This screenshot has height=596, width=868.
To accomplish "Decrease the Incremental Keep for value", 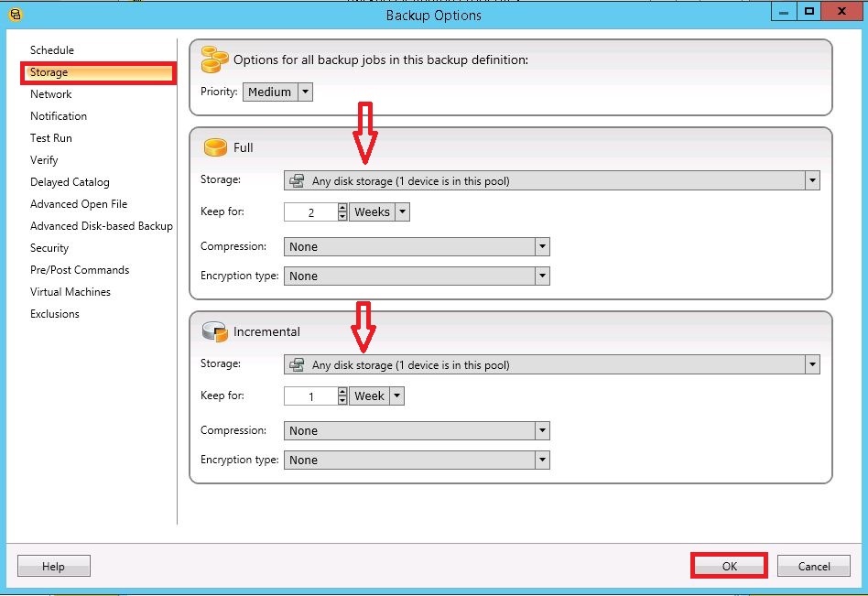I will pyautogui.click(x=342, y=400).
